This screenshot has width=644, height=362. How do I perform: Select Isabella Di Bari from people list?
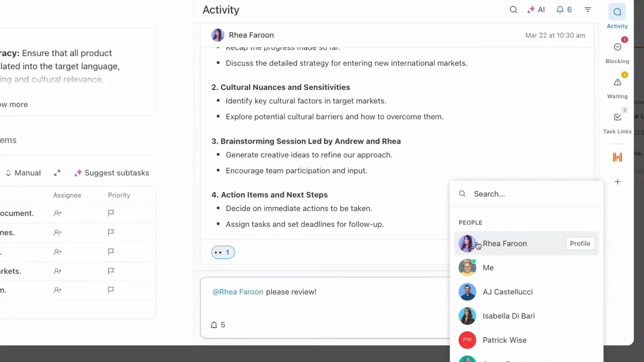pos(508,316)
